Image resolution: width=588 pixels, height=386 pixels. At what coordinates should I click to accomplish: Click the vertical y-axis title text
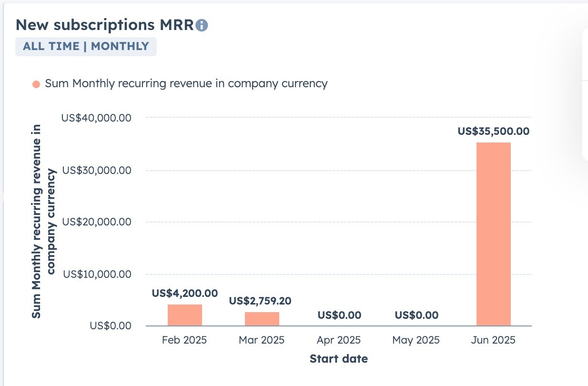43,222
